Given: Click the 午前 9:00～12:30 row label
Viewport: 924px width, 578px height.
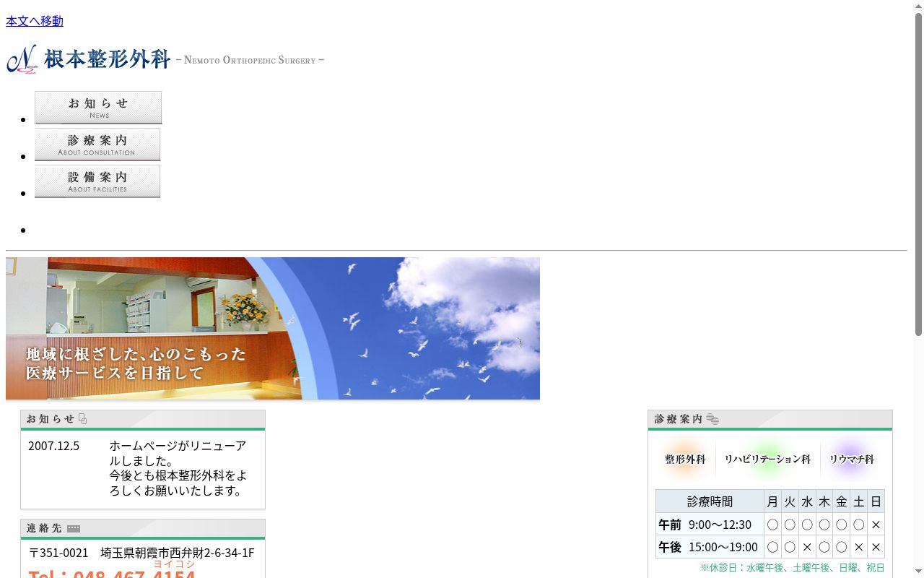Looking at the screenshot, I should [710, 525].
